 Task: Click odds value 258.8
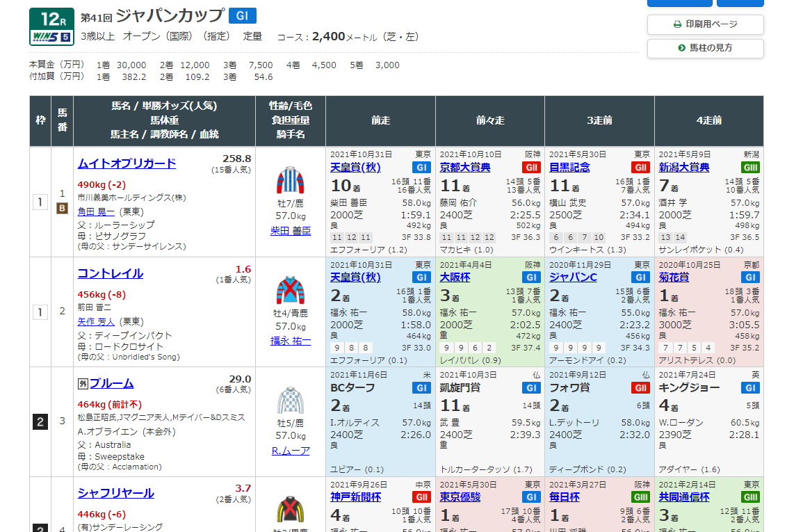pyautogui.click(x=237, y=159)
